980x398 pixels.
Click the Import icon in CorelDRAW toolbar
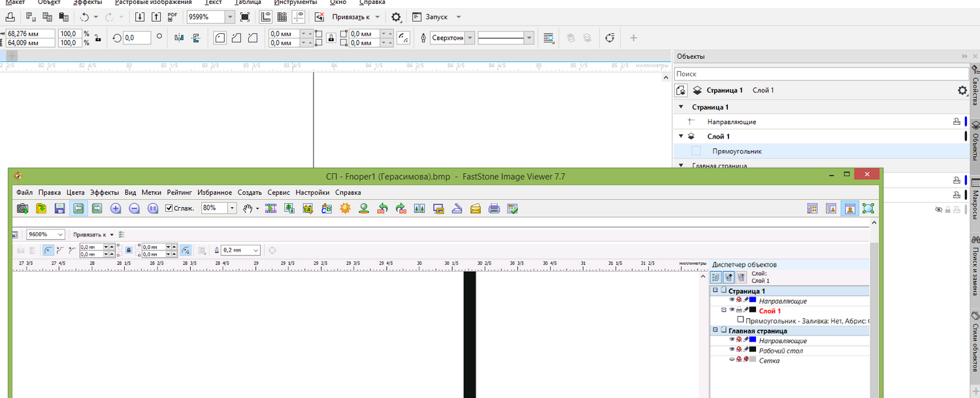[140, 16]
